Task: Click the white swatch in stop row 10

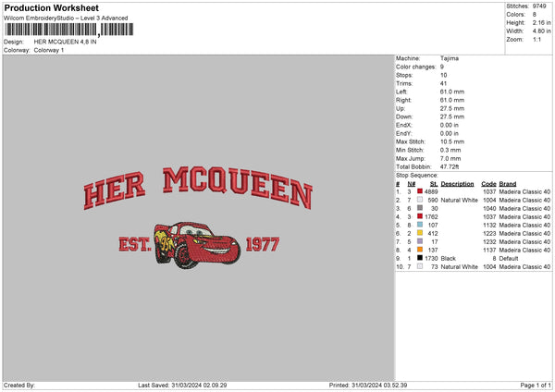Action: pos(420,266)
